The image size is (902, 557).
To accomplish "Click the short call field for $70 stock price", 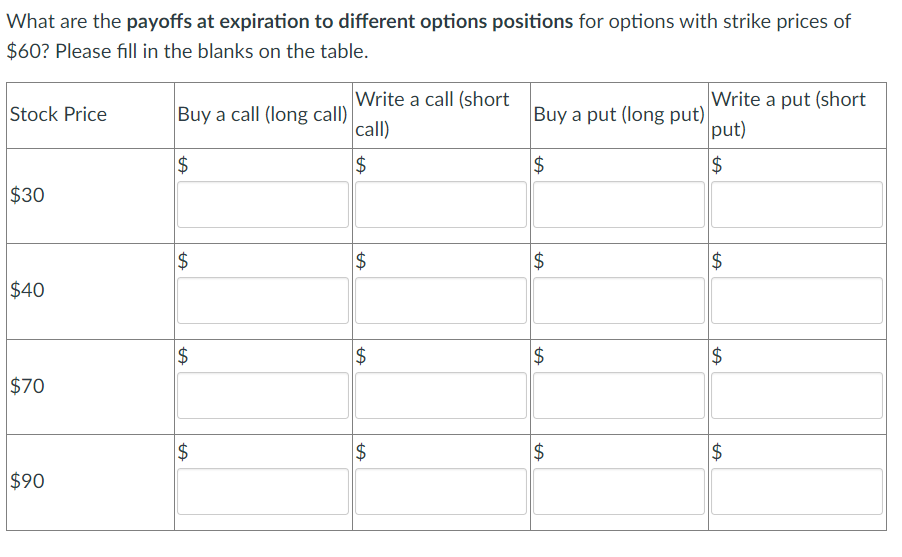I will [x=441, y=395].
